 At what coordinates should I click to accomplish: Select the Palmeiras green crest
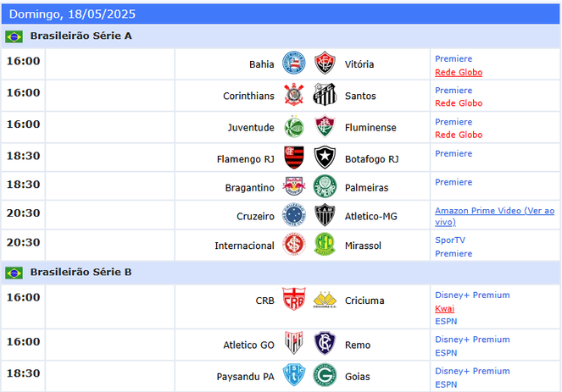(x=325, y=186)
